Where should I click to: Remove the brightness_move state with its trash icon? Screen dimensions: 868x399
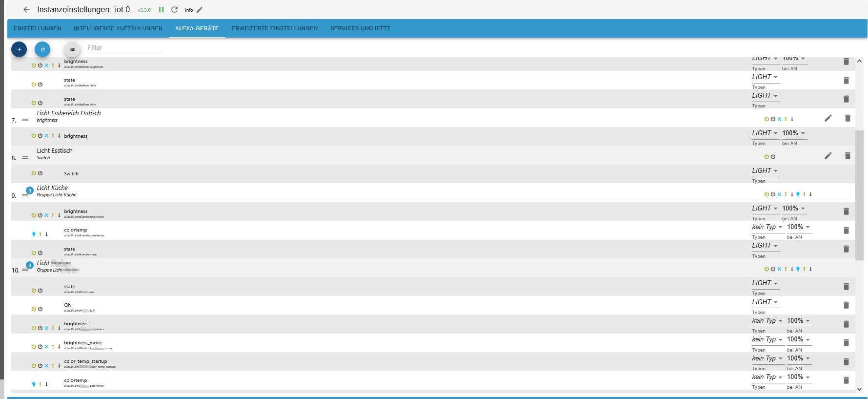pos(846,343)
